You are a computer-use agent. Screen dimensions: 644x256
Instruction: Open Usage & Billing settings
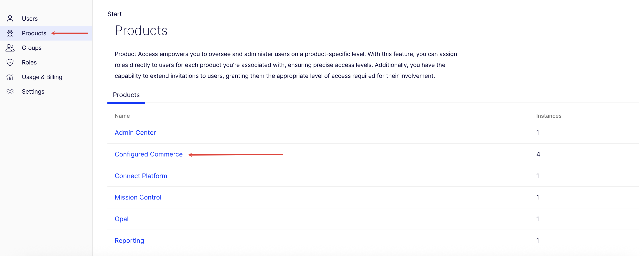[42, 77]
